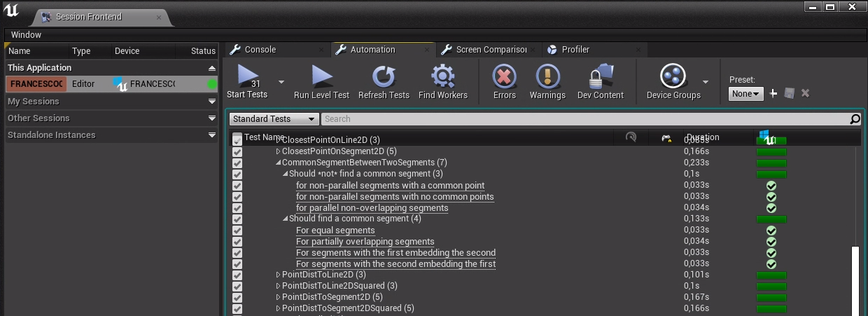Screen dimensions: 868x316
Task: Click green progress bar for PointDistToSegment2DSquared
Action: coord(771,309)
